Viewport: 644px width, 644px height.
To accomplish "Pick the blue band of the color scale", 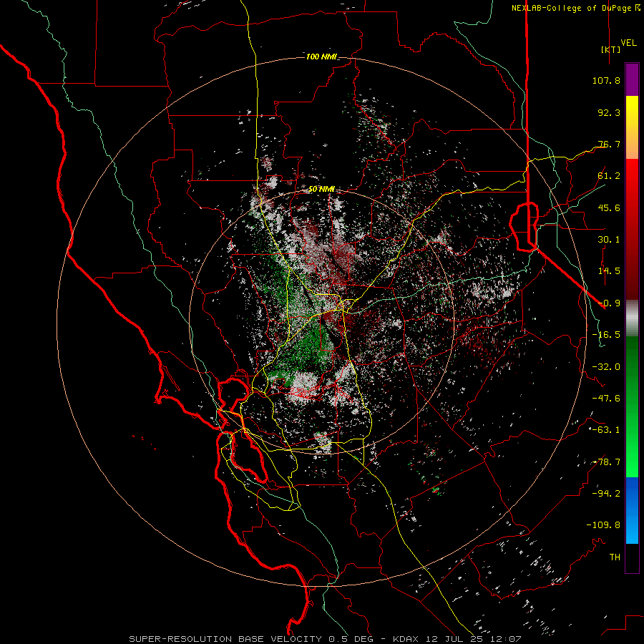I will tap(632, 510).
